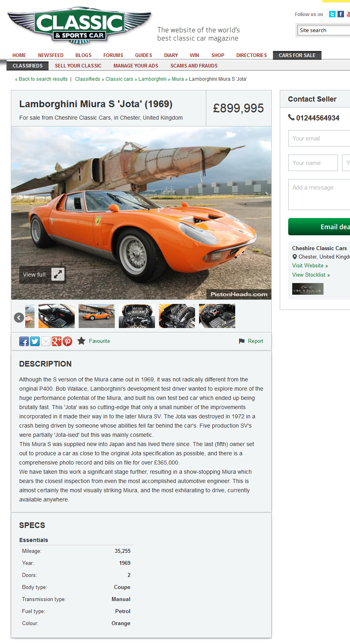Share listing on Google Plus icon
Screen dimensions: 350x644
coord(57,341)
